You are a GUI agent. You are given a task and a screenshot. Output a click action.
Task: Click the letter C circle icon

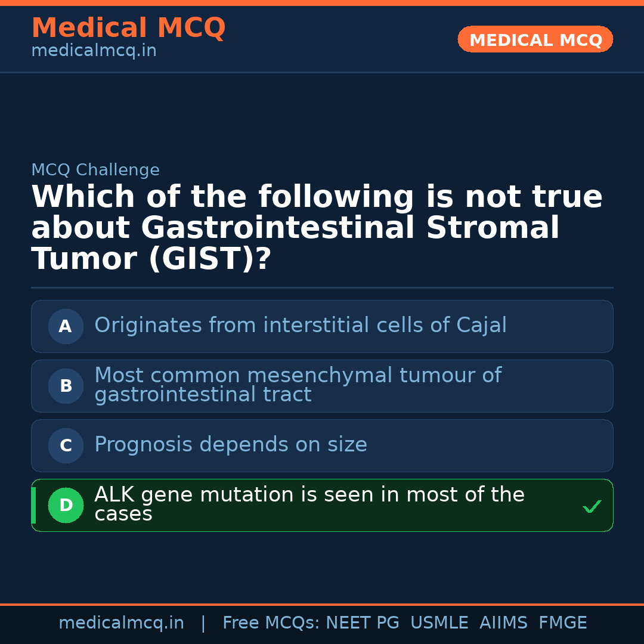tap(66, 445)
